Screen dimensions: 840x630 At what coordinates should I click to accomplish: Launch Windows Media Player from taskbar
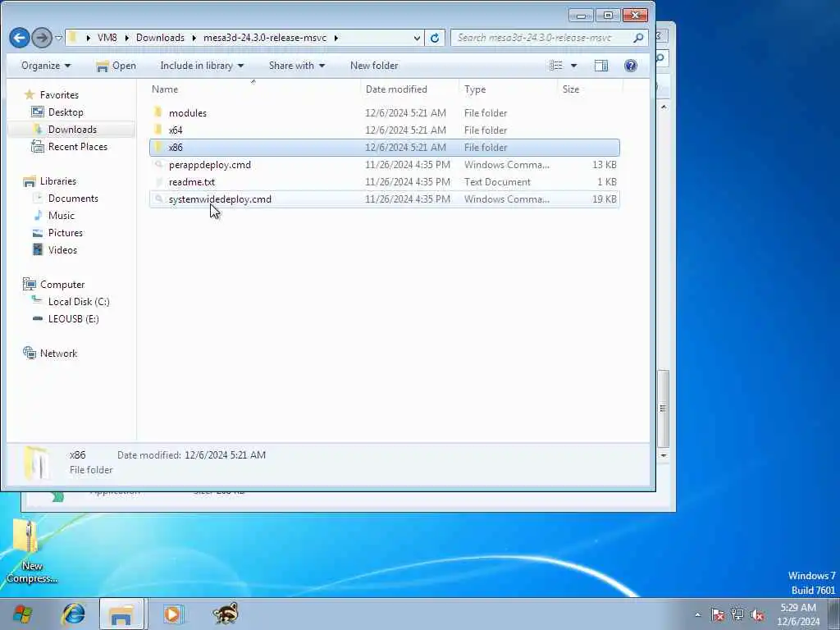(x=172, y=614)
